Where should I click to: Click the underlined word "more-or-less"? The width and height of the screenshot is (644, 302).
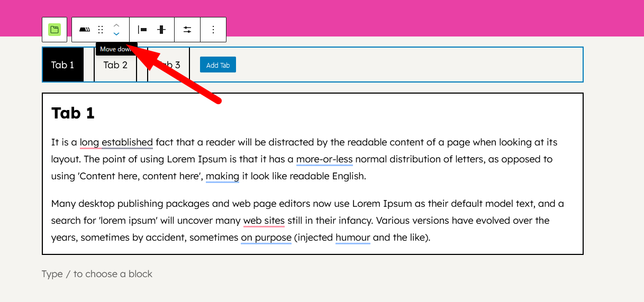324,159
